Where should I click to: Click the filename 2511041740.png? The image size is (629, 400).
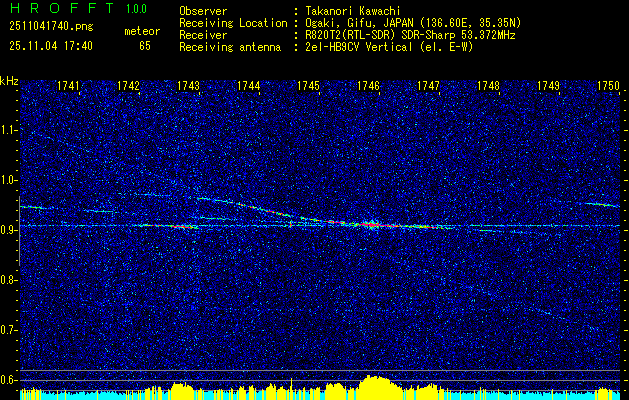pos(51,27)
